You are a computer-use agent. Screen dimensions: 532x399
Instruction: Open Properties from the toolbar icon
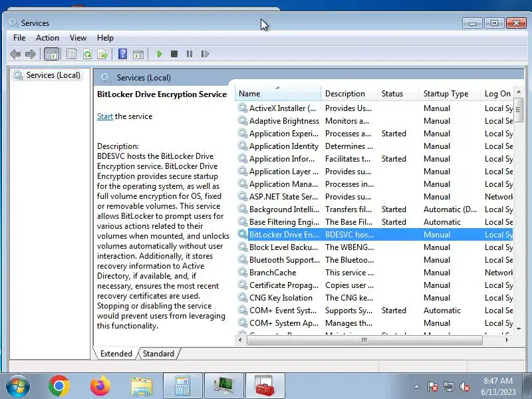pos(71,54)
